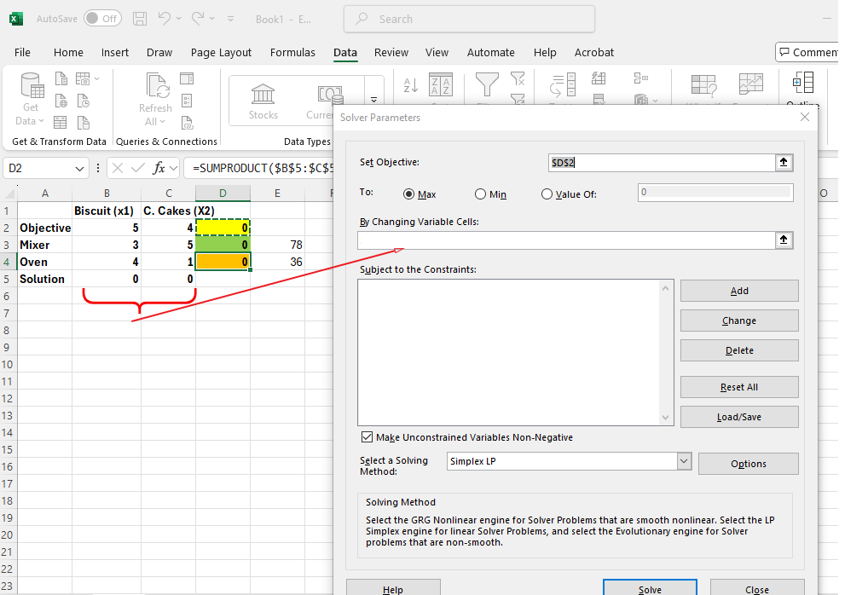Switch to the Page Layout tab
Screen dimensions: 868x595
[x=221, y=52]
